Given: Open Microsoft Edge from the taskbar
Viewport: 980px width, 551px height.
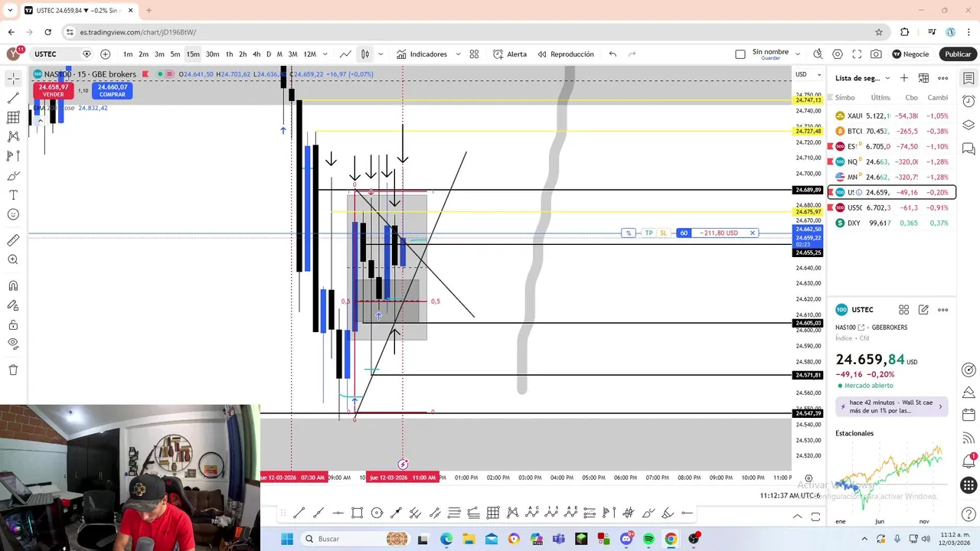Looking at the screenshot, I should tap(446, 539).
